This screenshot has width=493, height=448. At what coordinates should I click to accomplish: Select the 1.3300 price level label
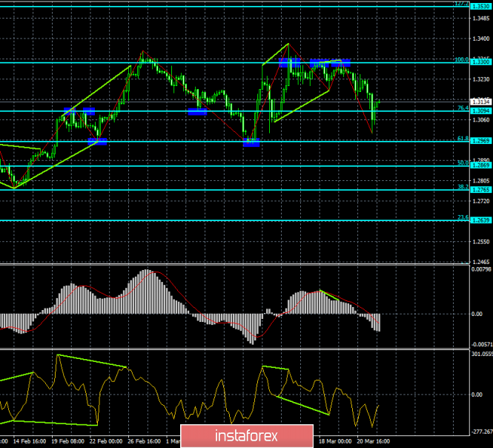point(480,62)
